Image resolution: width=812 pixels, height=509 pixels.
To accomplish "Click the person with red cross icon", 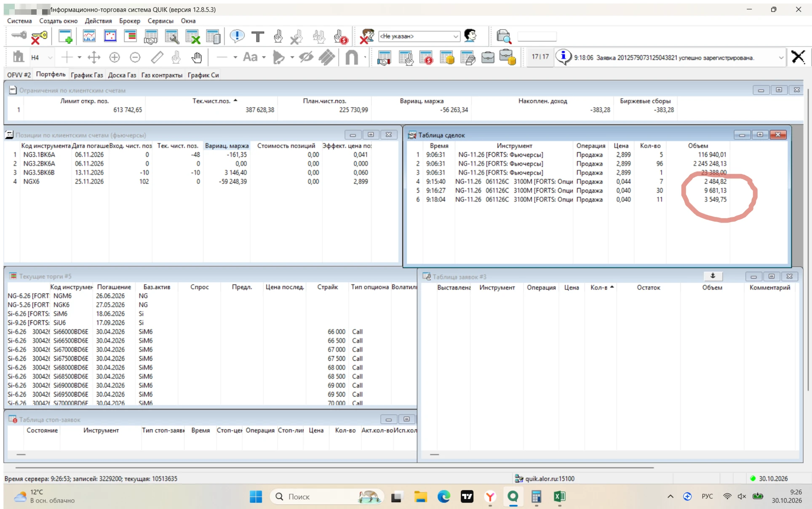I will pyautogui.click(x=367, y=36).
